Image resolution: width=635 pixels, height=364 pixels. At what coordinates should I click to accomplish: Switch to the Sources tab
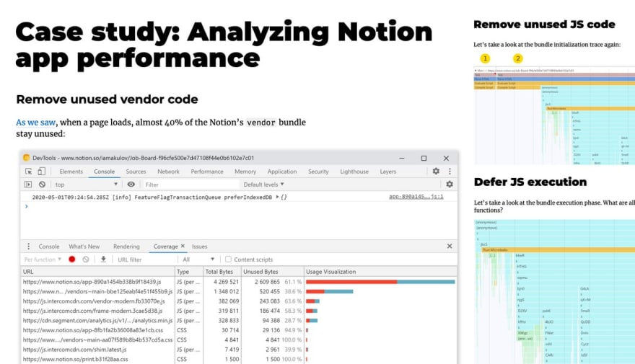click(136, 172)
